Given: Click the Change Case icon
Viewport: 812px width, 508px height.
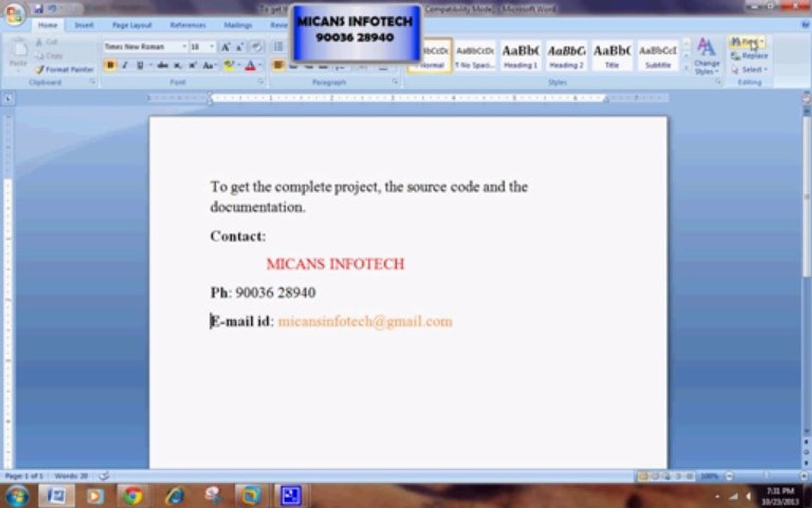Looking at the screenshot, I should coord(209,66).
